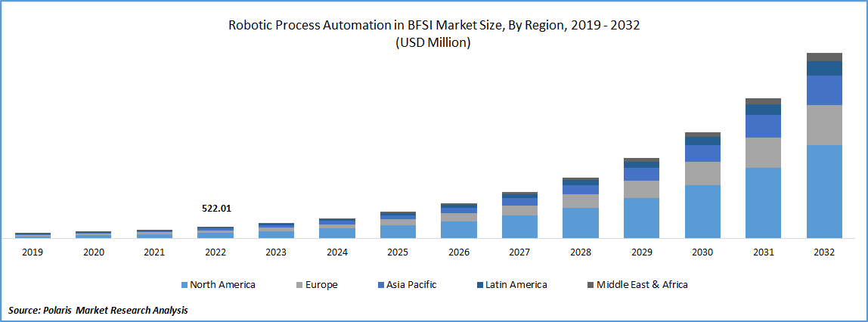Click the chart title text

click(434, 26)
